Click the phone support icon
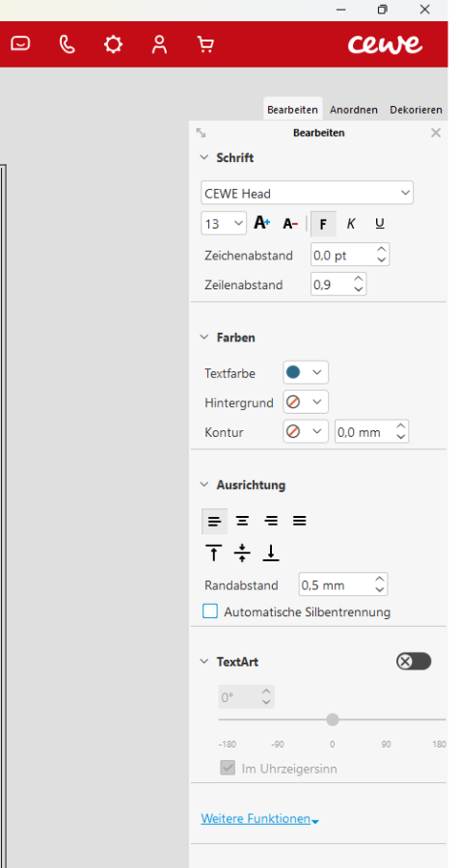The image size is (459, 868). tap(67, 44)
